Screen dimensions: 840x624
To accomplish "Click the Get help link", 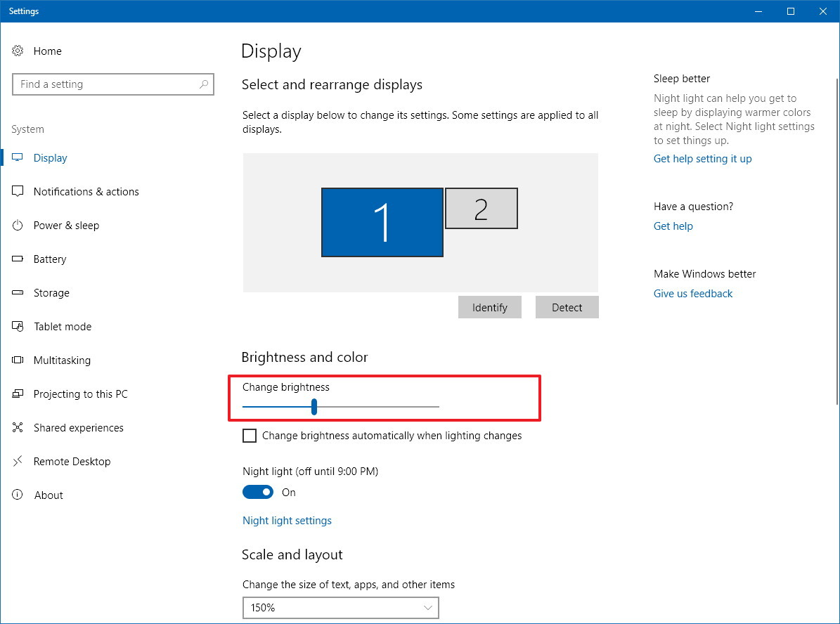I will point(673,226).
